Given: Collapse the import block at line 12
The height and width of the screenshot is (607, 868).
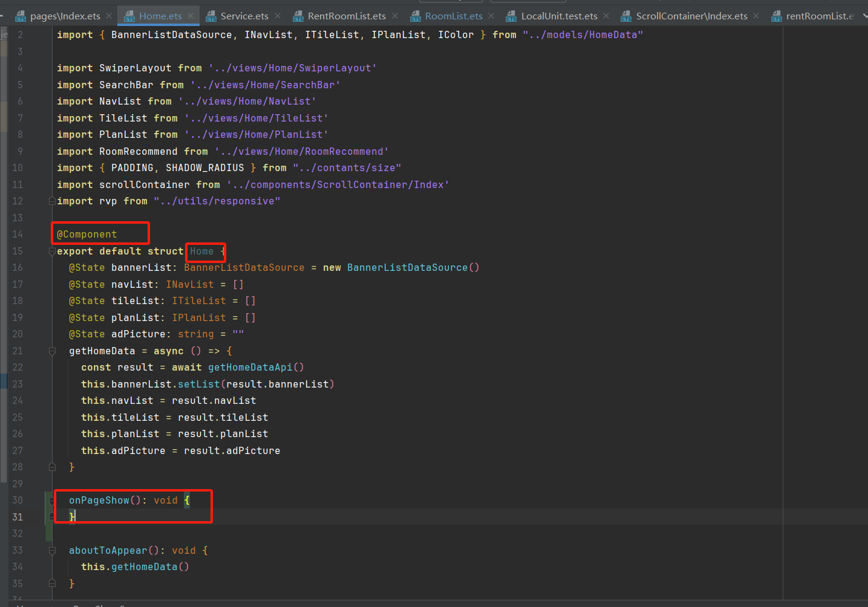Looking at the screenshot, I should pyautogui.click(x=52, y=201).
